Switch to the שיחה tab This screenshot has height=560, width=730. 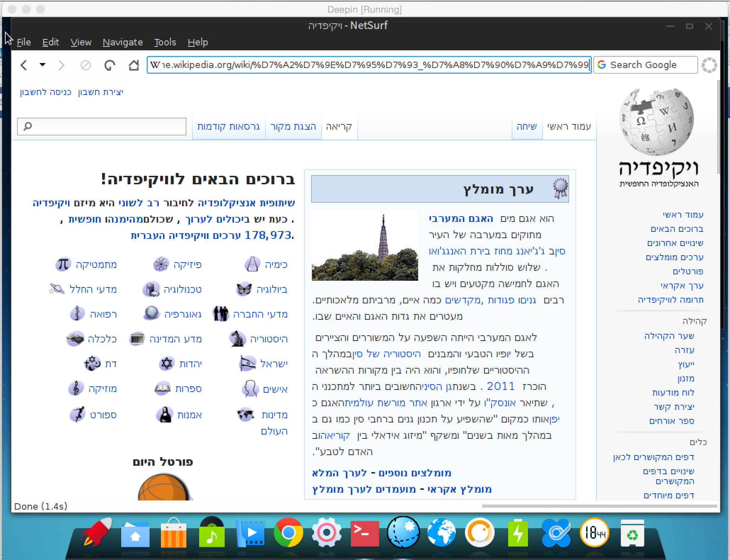(x=527, y=127)
